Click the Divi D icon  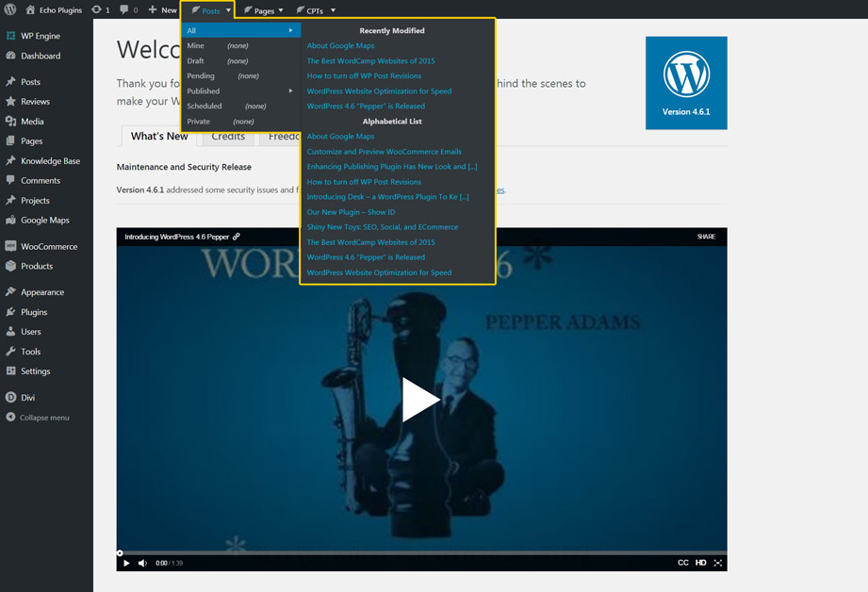coord(10,397)
